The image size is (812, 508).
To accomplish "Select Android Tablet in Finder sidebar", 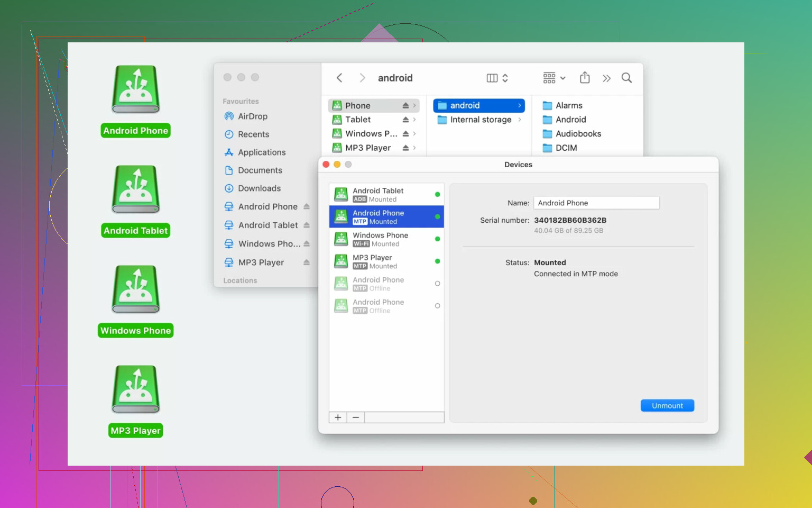I will pyautogui.click(x=268, y=225).
